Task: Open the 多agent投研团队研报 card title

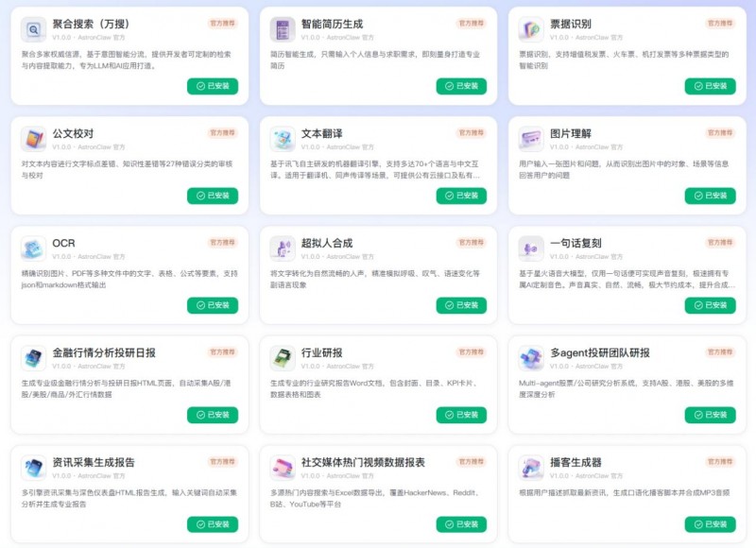Action: coord(600,352)
